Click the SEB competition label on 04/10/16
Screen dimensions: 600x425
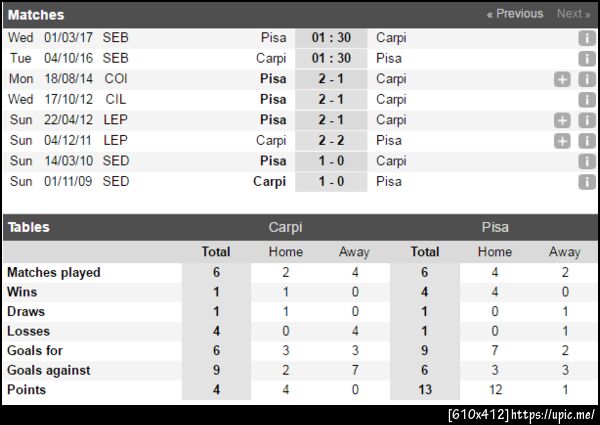click(115, 59)
